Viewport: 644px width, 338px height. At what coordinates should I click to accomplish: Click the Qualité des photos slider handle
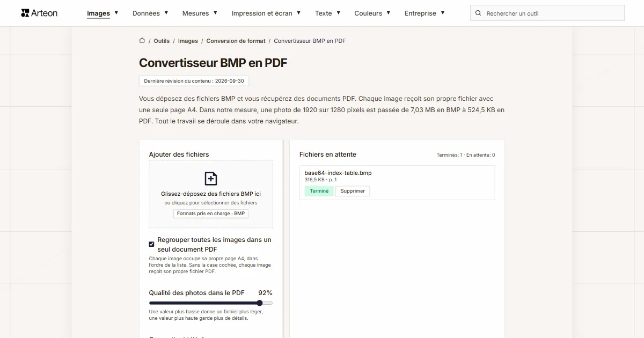(x=260, y=303)
